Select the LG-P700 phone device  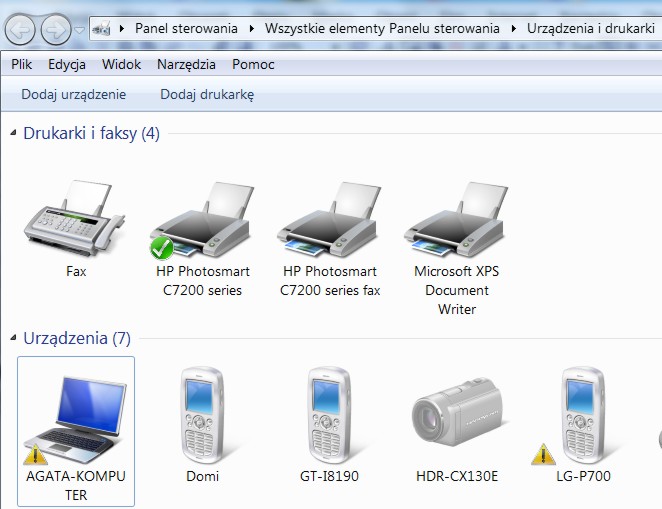click(x=584, y=415)
